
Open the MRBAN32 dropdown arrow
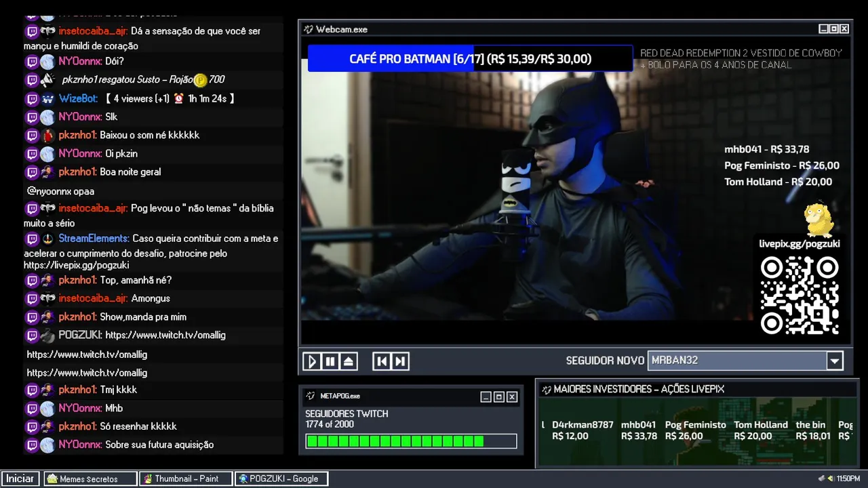point(835,361)
